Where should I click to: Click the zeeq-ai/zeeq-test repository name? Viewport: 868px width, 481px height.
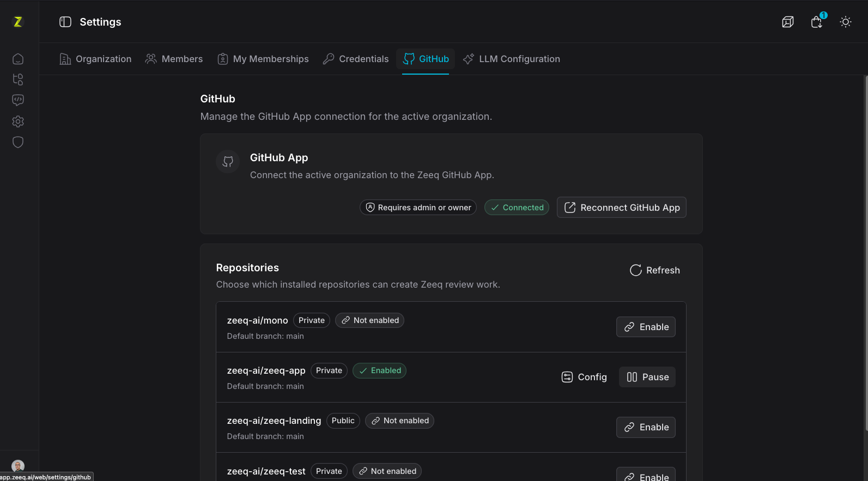coord(266,471)
